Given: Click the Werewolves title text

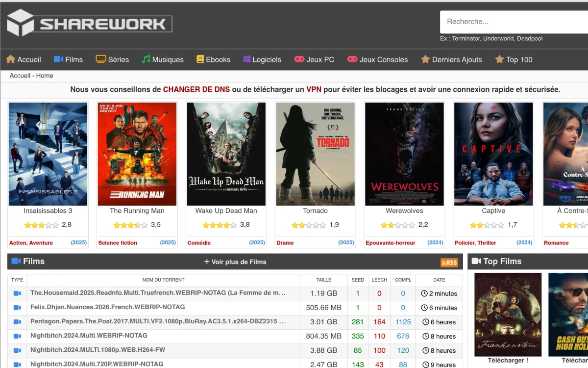Looking at the screenshot, I should point(404,210).
